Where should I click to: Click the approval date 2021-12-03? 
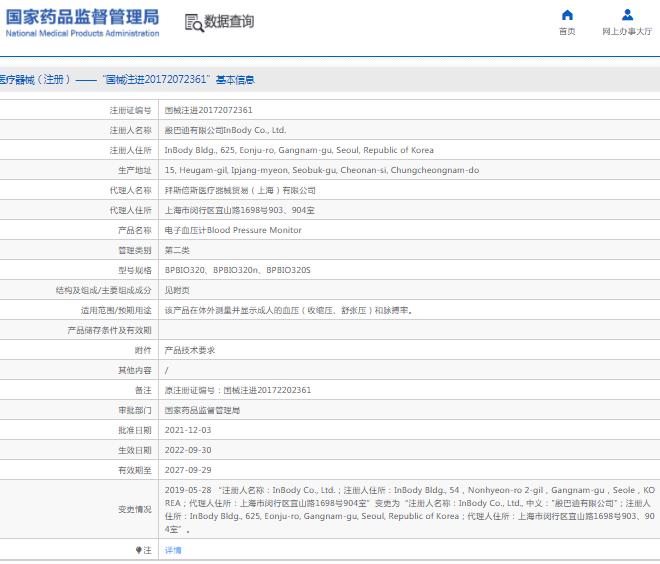(x=188, y=430)
